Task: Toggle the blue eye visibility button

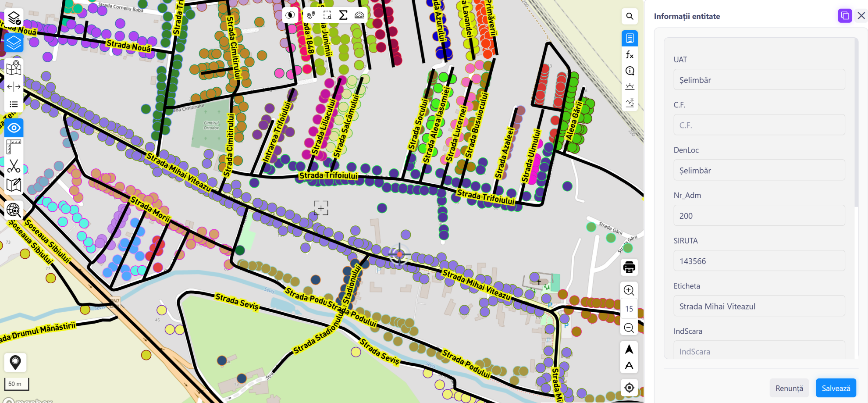Action: tap(14, 128)
